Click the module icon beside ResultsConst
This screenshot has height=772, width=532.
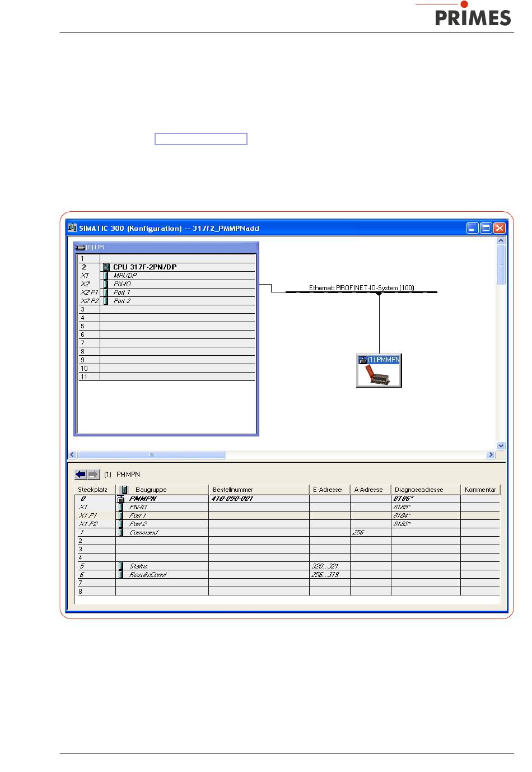point(120,574)
